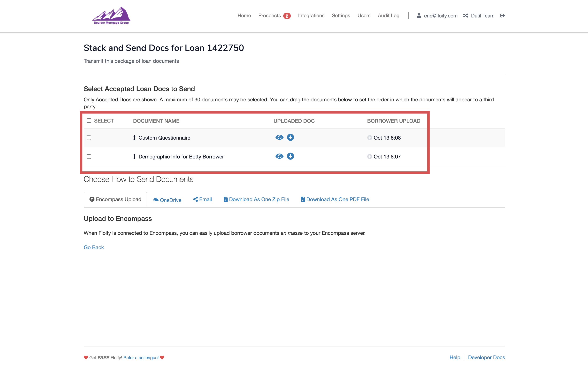Select Demographic Info for Betty Borrower text
Image resolution: width=588 pixels, height=367 pixels.
click(x=181, y=157)
